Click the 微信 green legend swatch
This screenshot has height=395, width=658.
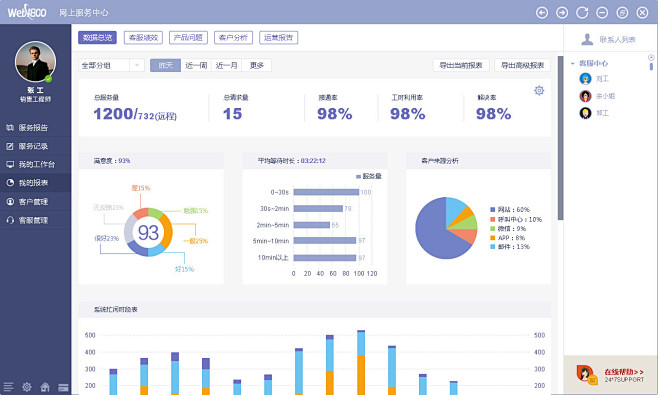pyautogui.click(x=493, y=228)
